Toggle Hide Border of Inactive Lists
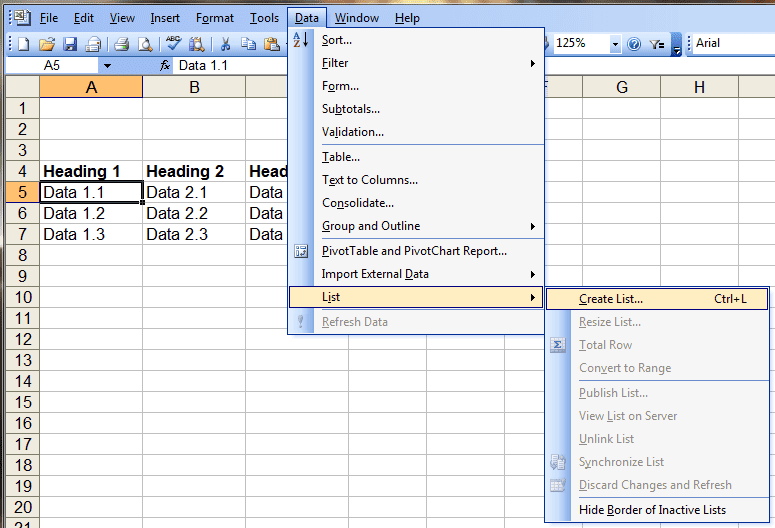The image size is (775, 528). point(652,510)
